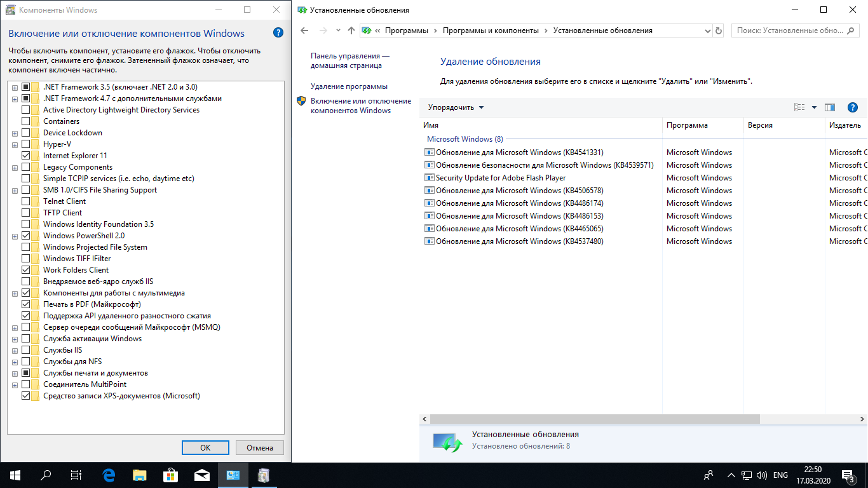Click the Back arrow in Installed Updates window

304,30
